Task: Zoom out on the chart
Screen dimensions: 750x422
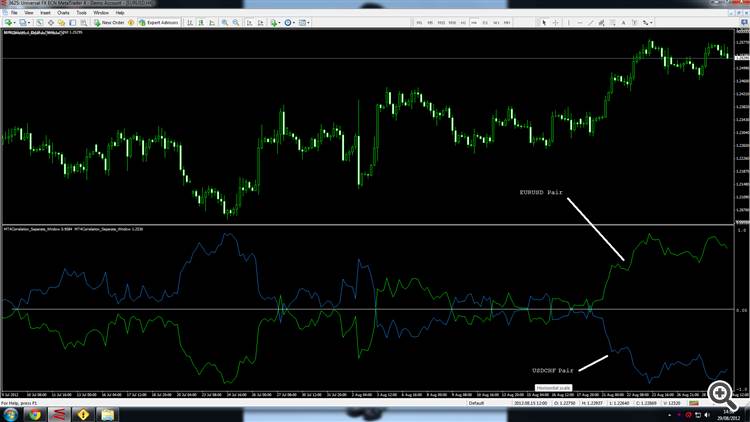Action: pos(236,22)
